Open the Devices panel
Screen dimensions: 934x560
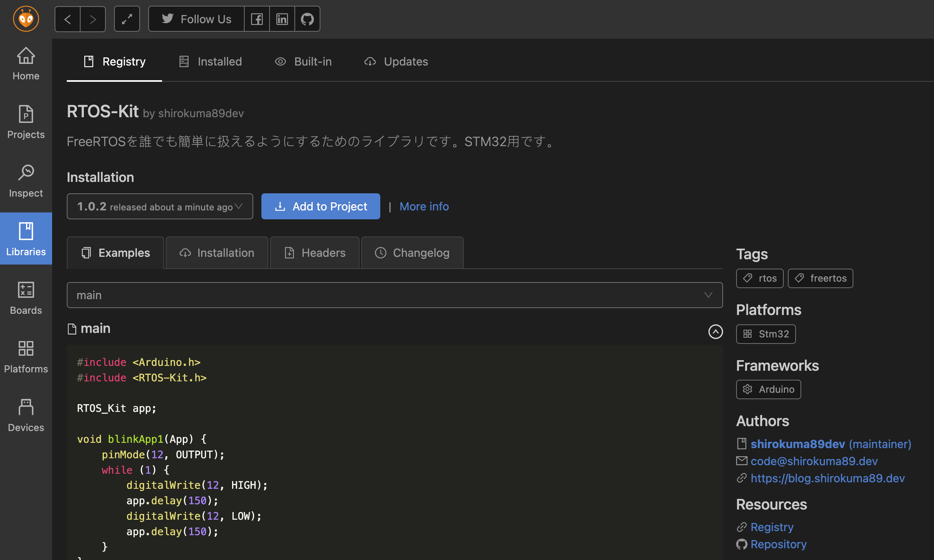tap(26, 415)
